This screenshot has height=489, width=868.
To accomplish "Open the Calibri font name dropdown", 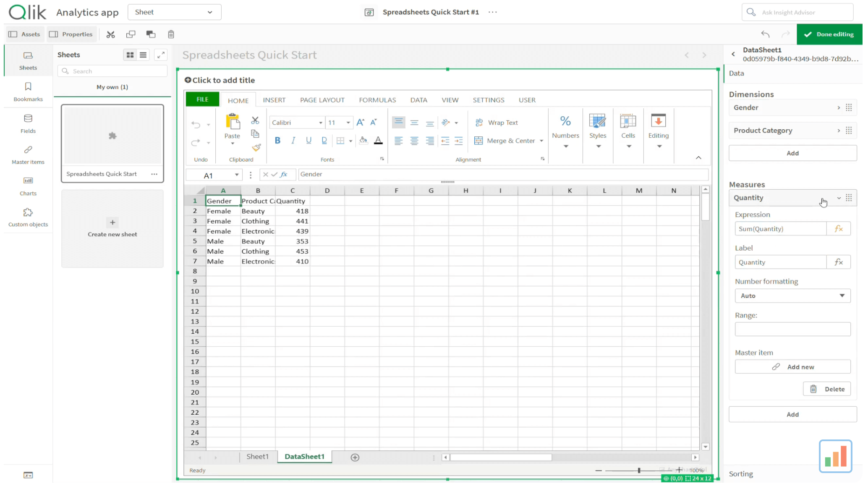I will (x=297, y=123).
